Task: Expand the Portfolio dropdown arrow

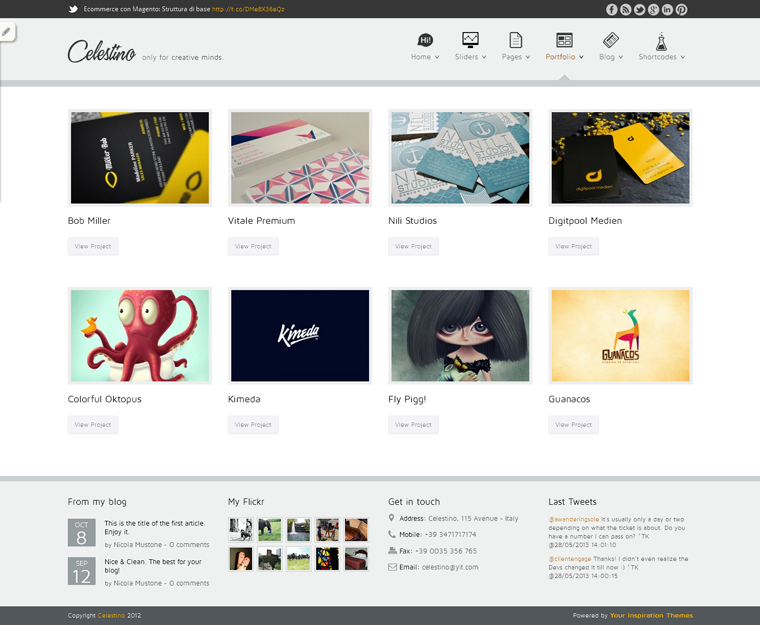Action: (581, 57)
